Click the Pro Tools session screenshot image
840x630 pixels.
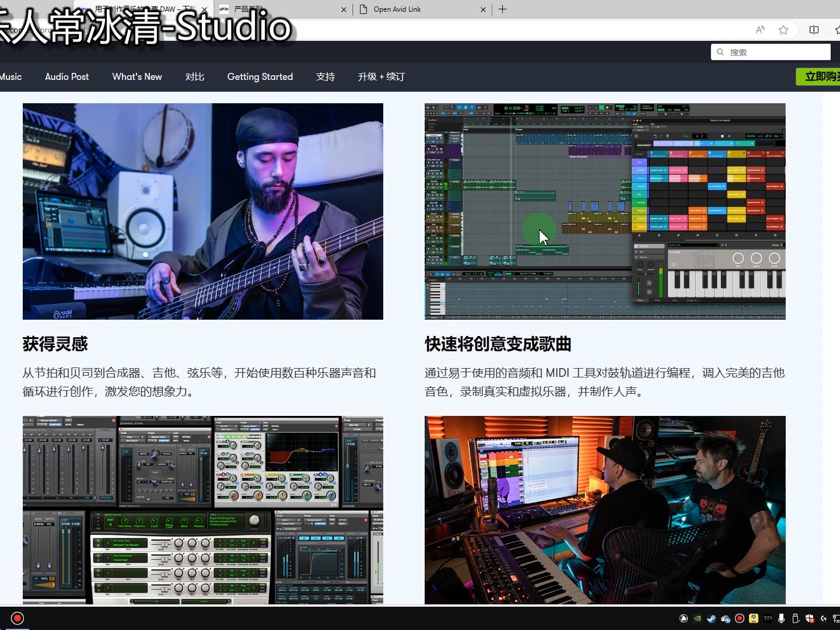tap(605, 211)
